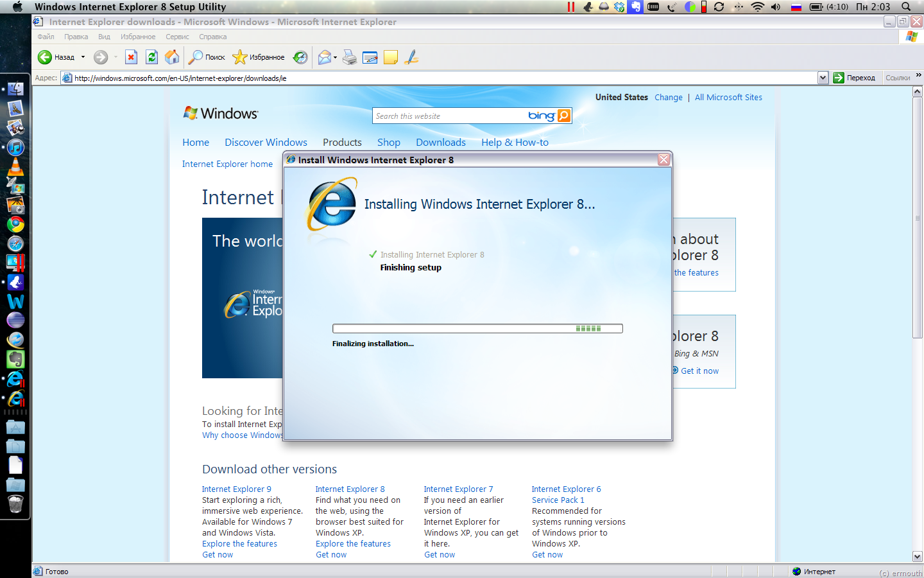
Task: Open Finder icon in the Dock
Action: 15,89
